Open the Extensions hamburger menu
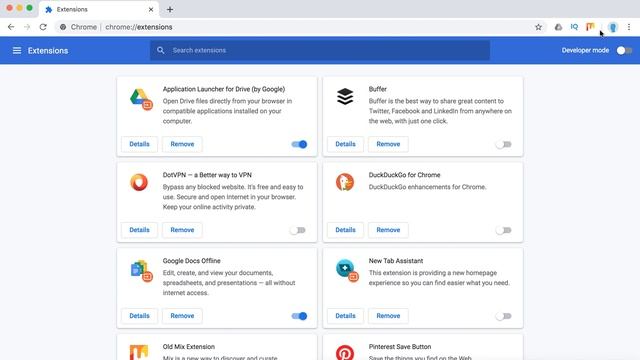640x360 pixels. [x=17, y=51]
